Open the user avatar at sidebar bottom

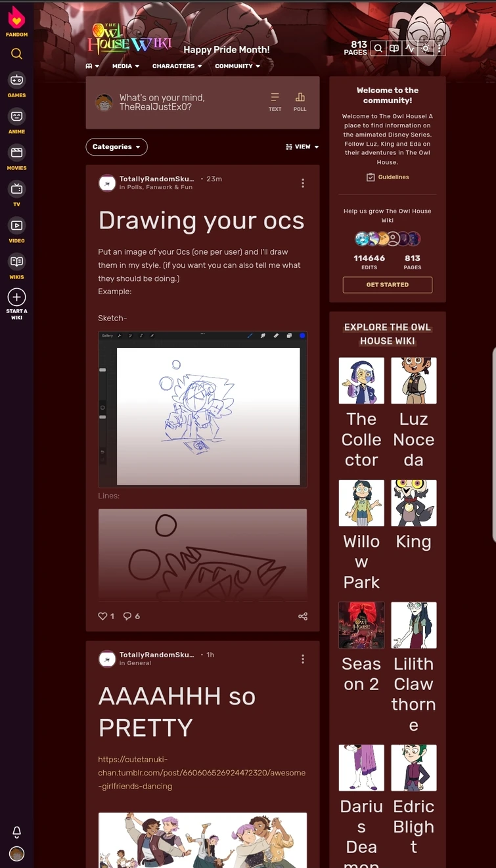tap(17, 854)
